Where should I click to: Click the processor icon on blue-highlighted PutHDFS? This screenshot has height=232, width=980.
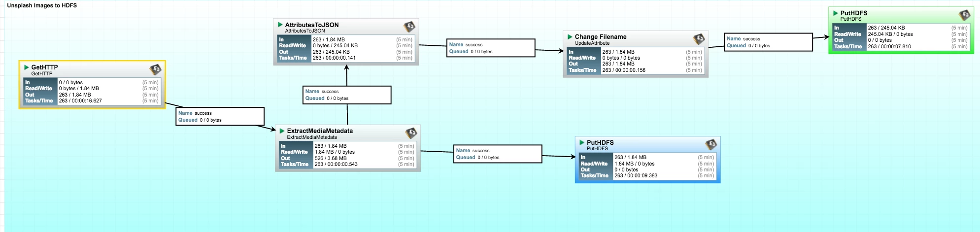710,144
